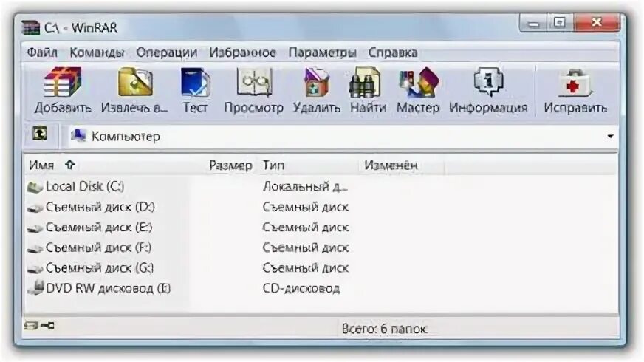The width and height of the screenshot is (644, 362).
Task: Close the WinRAR window
Action: pyautogui.click(x=597, y=23)
